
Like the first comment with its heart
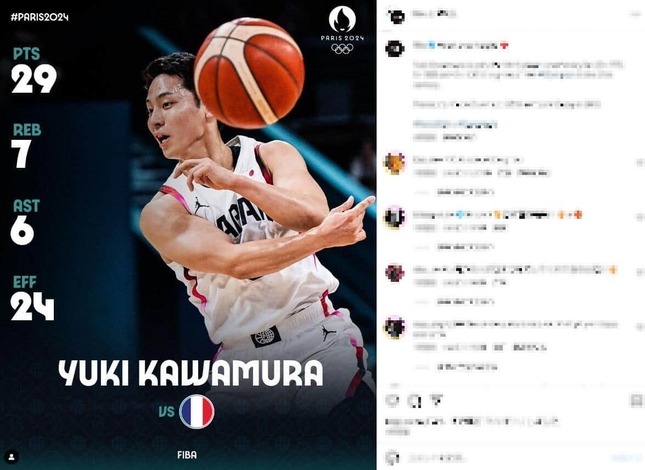pyautogui.click(x=640, y=164)
